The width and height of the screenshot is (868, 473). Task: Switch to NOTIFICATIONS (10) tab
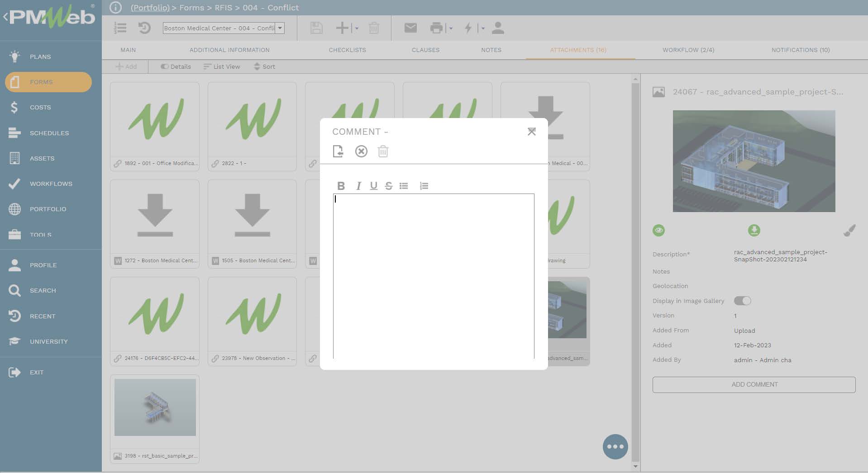pos(801,50)
